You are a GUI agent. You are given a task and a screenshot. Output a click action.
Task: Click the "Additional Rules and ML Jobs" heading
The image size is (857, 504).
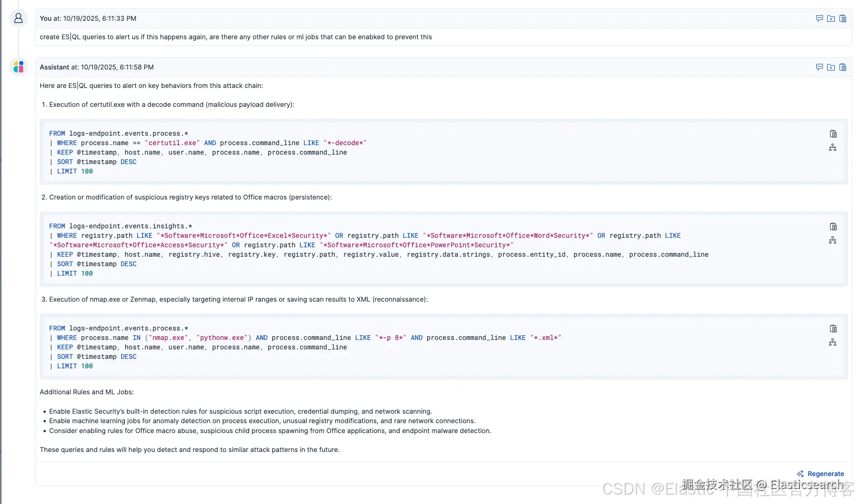[x=87, y=392]
